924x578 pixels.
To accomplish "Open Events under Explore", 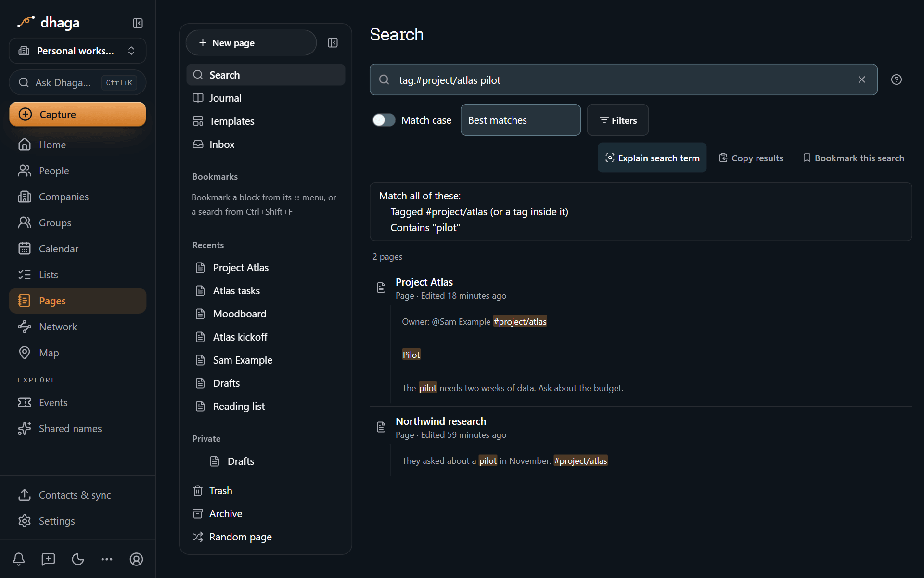I will (x=77, y=402).
